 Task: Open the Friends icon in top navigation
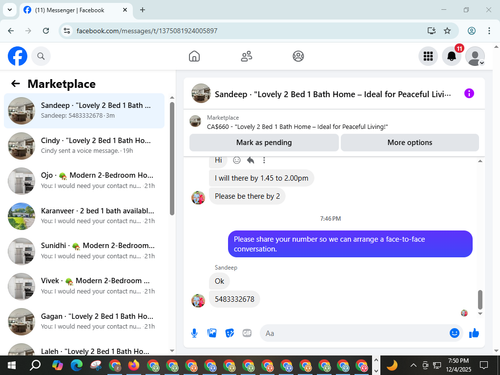[246, 56]
